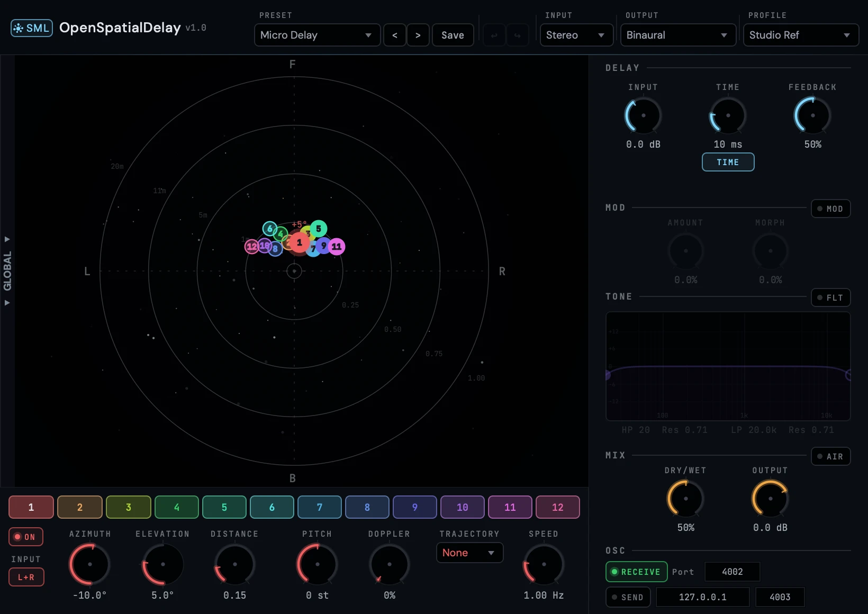Click the Elevation knob
The image size is (868, 614).
(162, 564)
